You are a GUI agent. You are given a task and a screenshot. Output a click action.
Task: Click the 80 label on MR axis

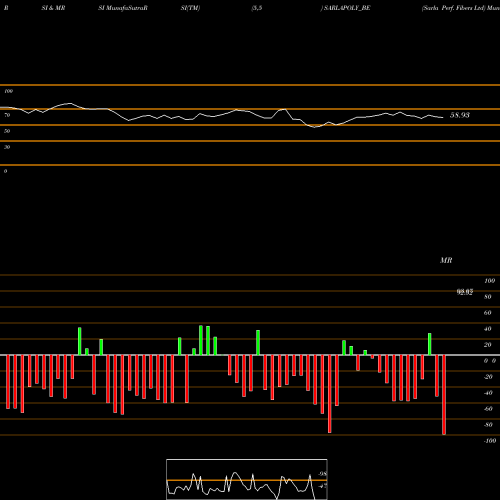point(488,297)
